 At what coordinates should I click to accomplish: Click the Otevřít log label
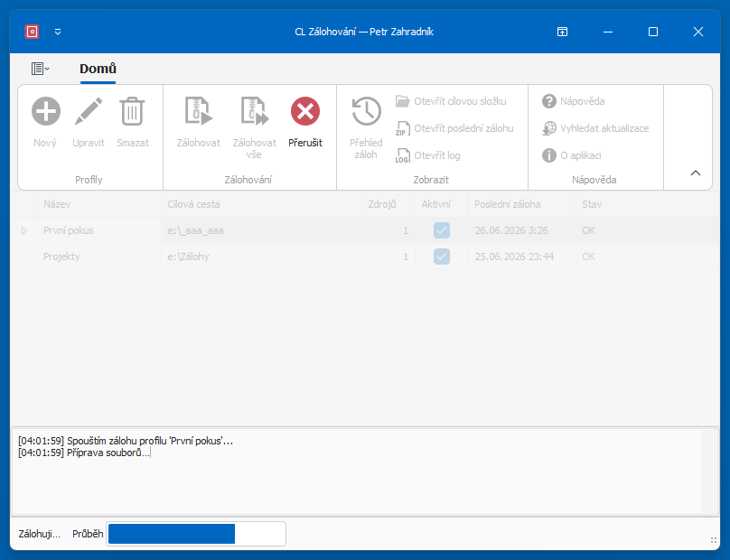tap(436, 155)
